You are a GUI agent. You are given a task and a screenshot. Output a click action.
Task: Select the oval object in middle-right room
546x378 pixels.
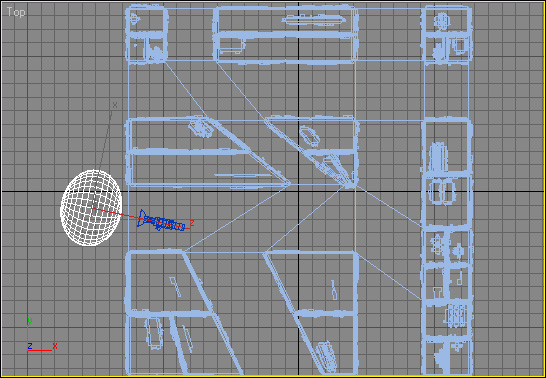[310, 136]
